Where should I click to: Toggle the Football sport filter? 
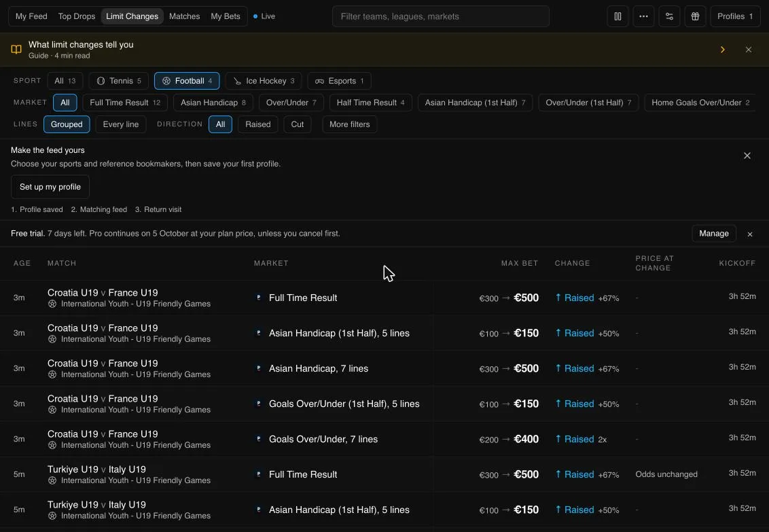tap(187, 81)
